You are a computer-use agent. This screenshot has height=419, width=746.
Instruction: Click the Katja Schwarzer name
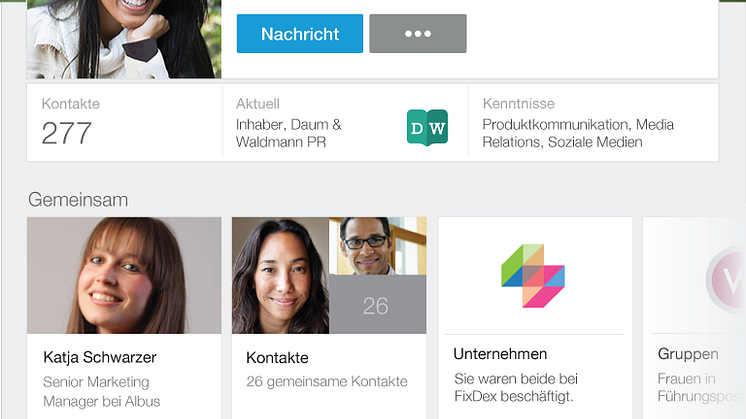[100, 357]
